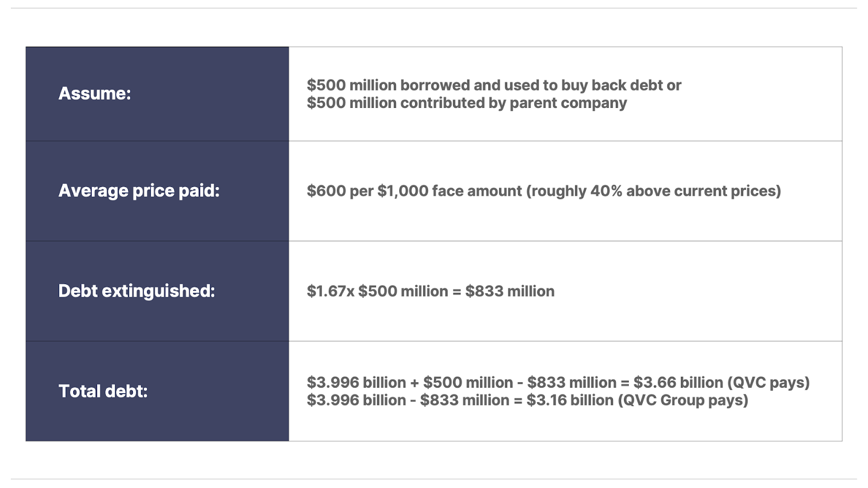Image resolution: width=868 pixels, height=488 pixels.
Task: Select the '$600 per $1,000 face amount' text
Action: 414,191
